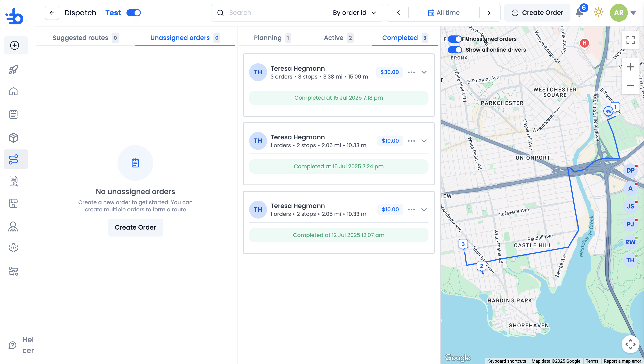Open notifications bell with 6 badge
The image size is (644, 364).
click(579, 13)
